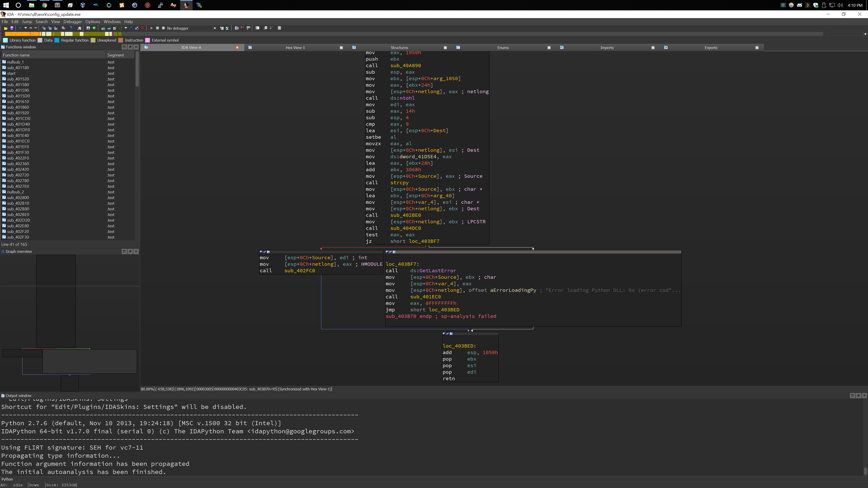Click the Save database icon

12,28
